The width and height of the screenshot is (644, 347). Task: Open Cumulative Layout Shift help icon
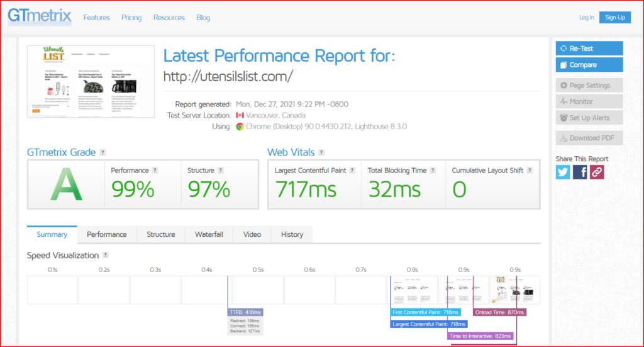[x=530, y=170]
